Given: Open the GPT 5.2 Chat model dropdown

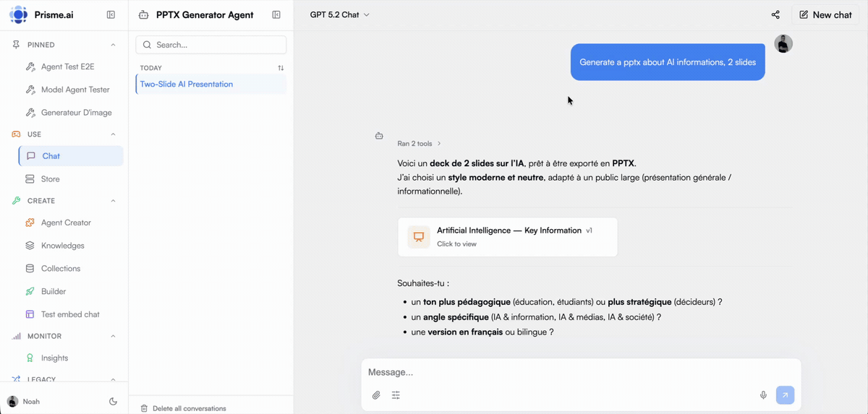Looking at the screenshot, I should 339,14.
